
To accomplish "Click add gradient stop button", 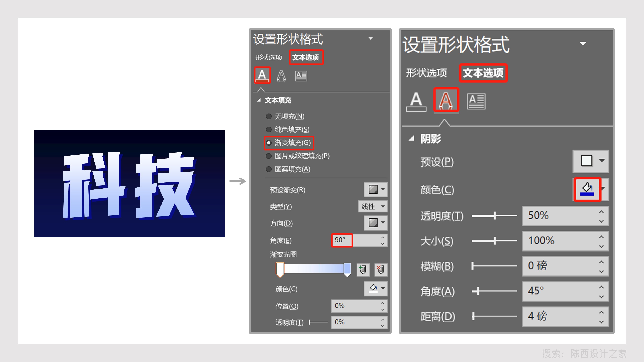I will (363, 270).
